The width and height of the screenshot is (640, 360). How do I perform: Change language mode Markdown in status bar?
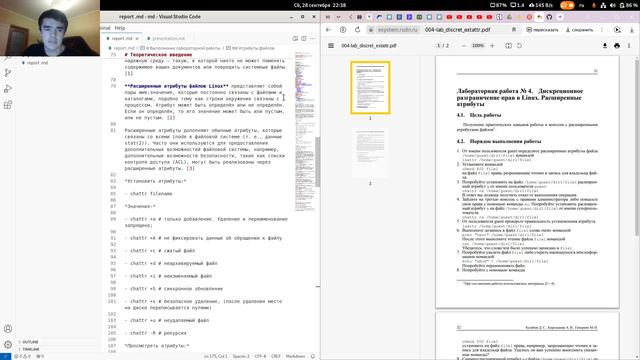295,356
